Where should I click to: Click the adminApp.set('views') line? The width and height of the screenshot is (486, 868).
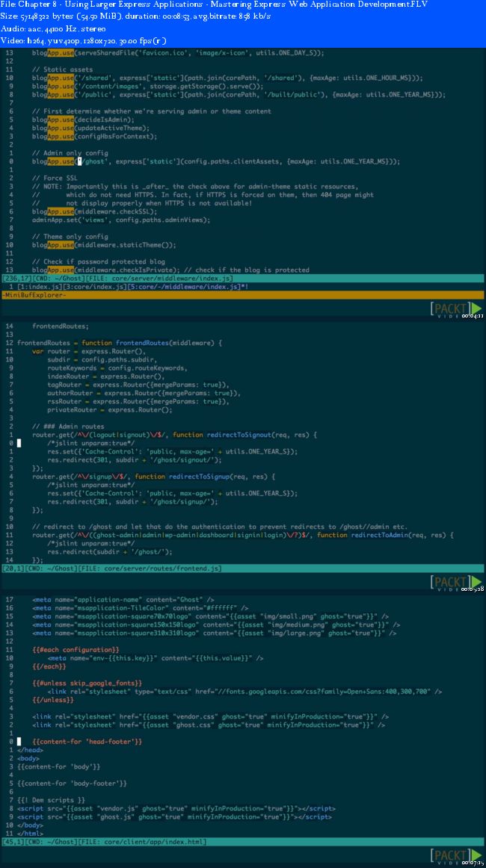pyautogui.click(x=121, y=220)
